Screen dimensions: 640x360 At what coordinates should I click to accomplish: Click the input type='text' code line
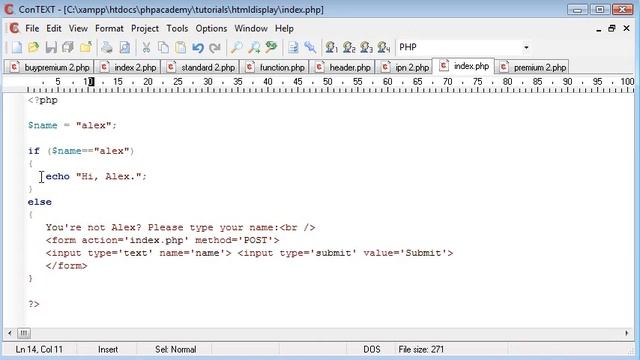(249, 253)
